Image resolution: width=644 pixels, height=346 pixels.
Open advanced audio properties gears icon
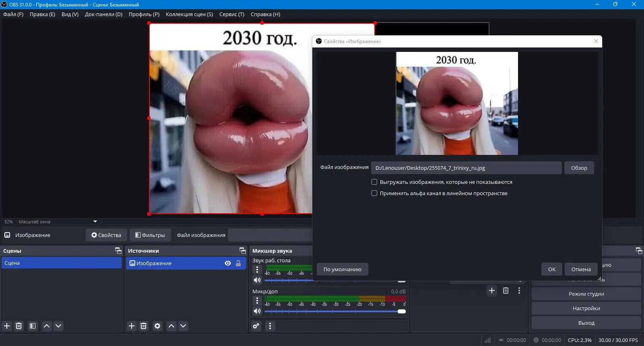256,326
